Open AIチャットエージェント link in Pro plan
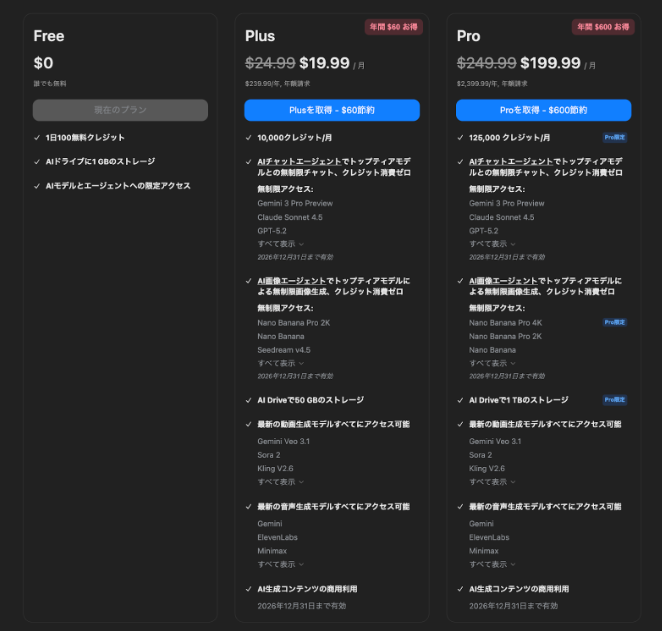 (511, 162)
